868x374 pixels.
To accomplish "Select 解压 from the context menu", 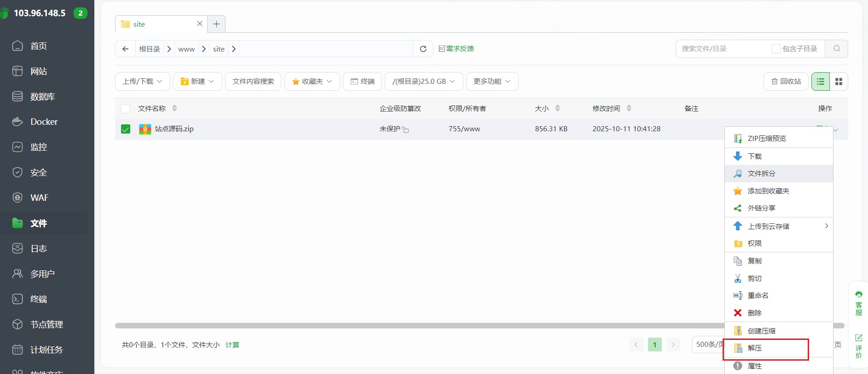I will click(x=755, y=348).
